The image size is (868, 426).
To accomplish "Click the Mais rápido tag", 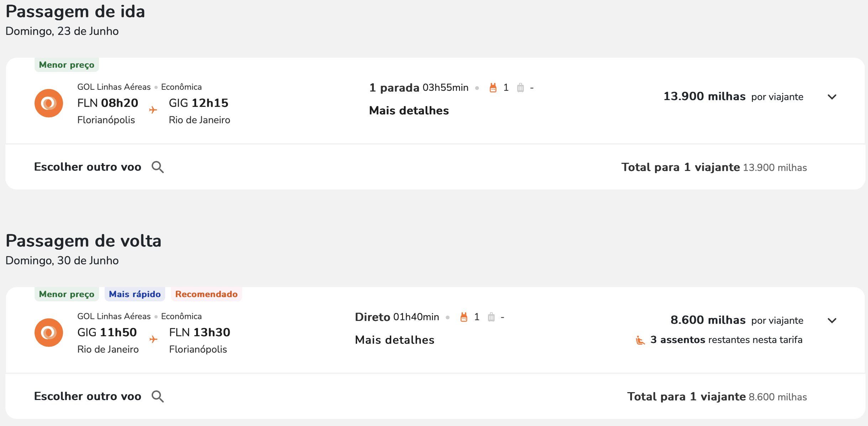I will click(x=135, y=294).
